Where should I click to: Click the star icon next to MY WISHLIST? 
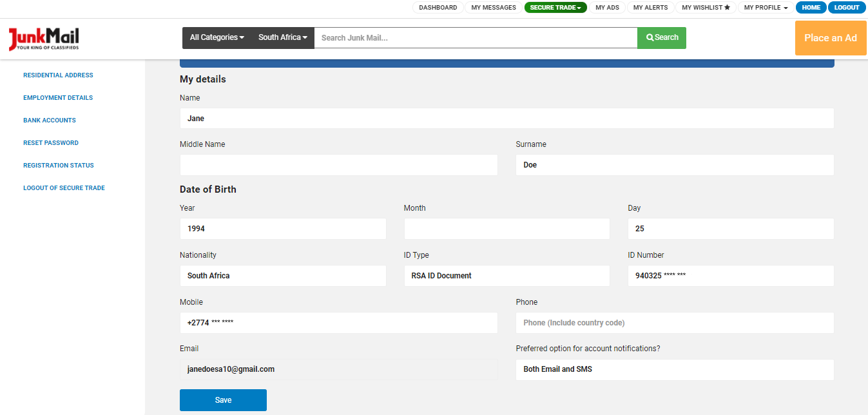(x=727, y=7)
